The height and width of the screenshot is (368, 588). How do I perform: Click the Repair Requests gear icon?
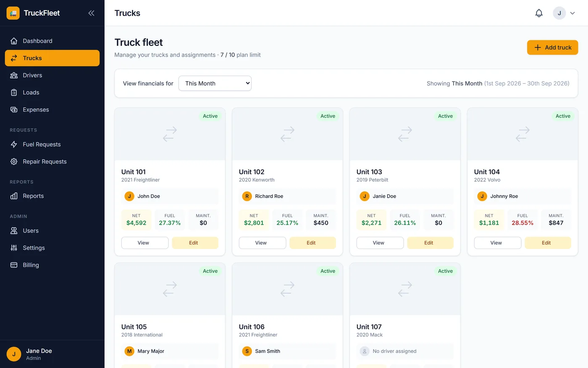tap(14, 161)
